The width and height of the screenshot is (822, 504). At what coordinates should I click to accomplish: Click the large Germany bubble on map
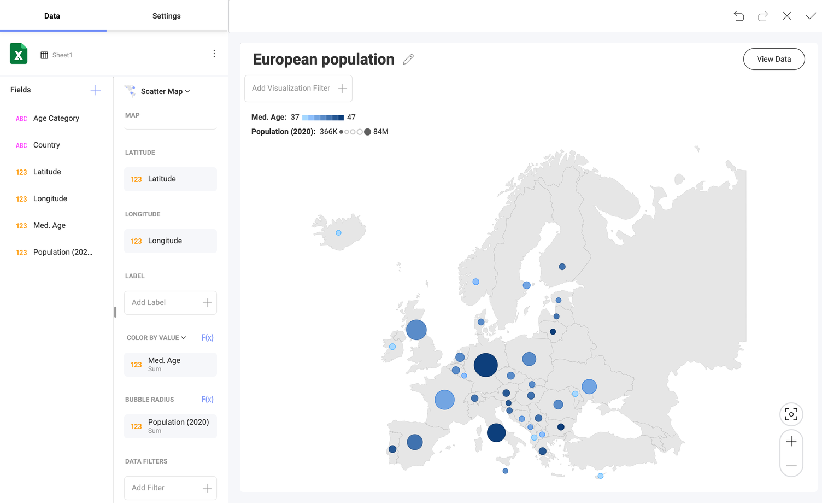(x=485, y=365)
